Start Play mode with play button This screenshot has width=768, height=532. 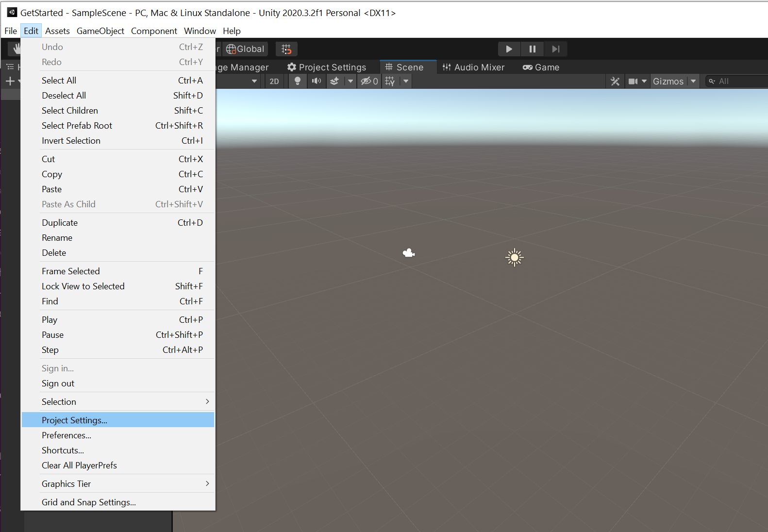coord(509,49)
